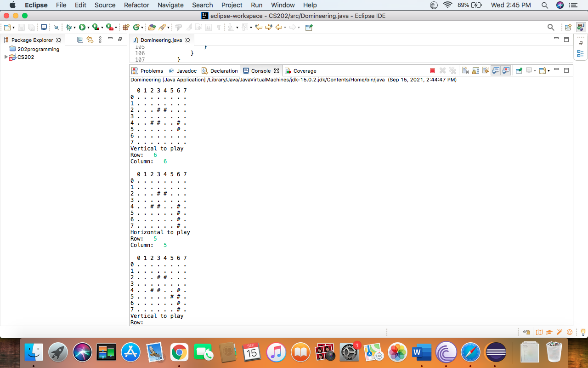Expand the CS202 project tree node
Image resolution: width=588 pixels, height=368 pixels.
pos(6,57)
